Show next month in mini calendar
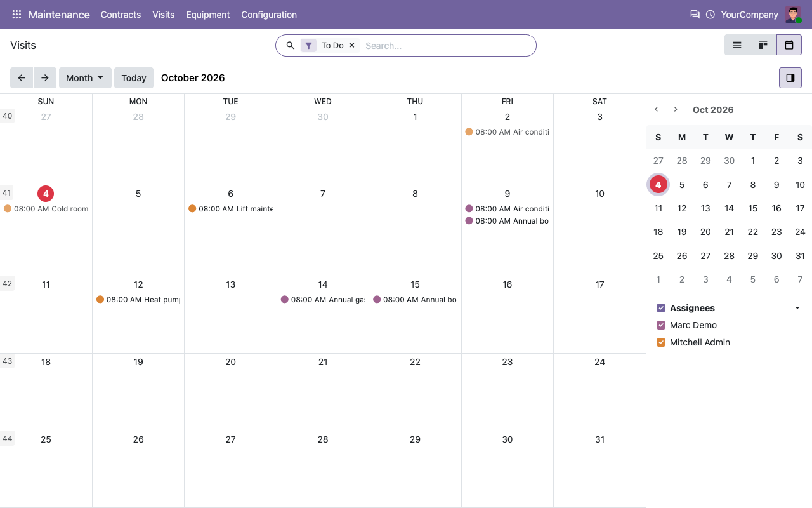 (x=676, y=110)
